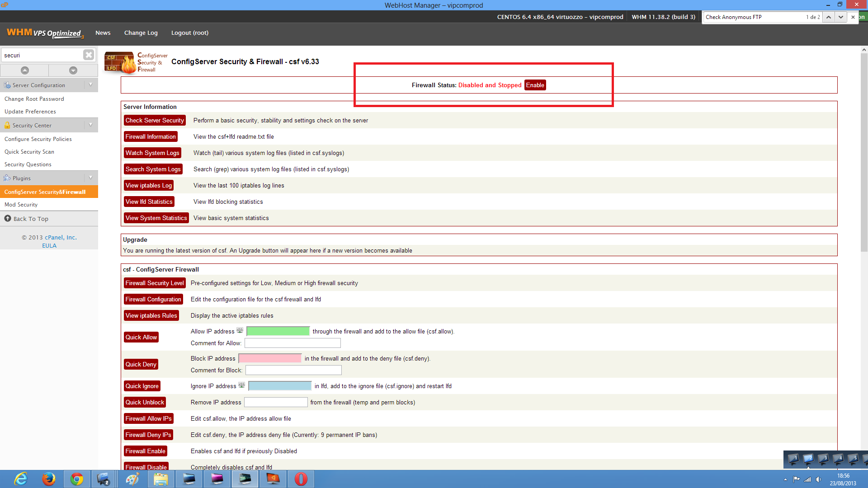Enable the firewall from the status bar
Viewport: 868px width, 488px height.
coord(535,85)
